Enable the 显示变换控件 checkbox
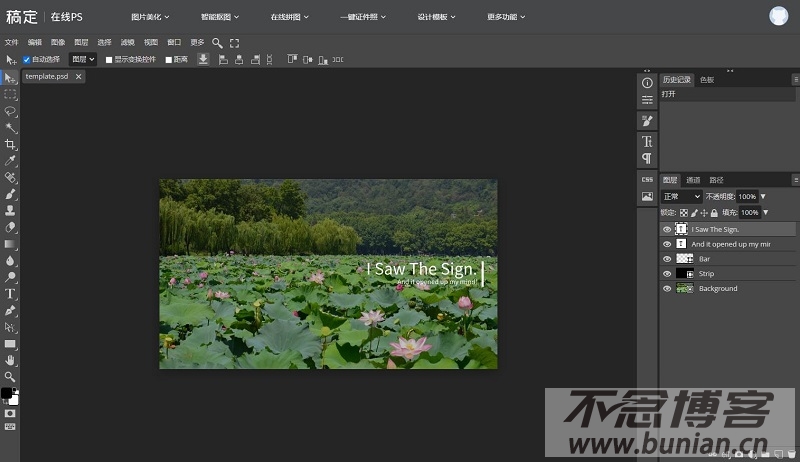Image resolution: width=800 pixels, height=462 pixels. (110, 59)
